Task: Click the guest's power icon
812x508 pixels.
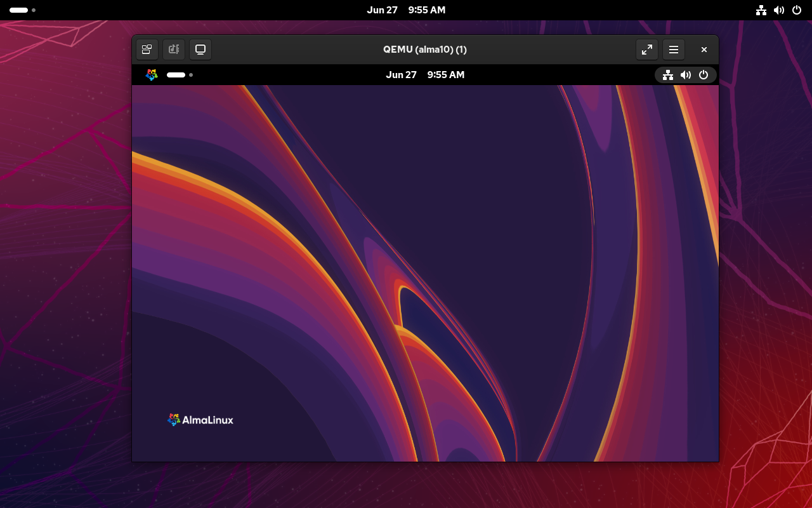Action: coord(704,75)
